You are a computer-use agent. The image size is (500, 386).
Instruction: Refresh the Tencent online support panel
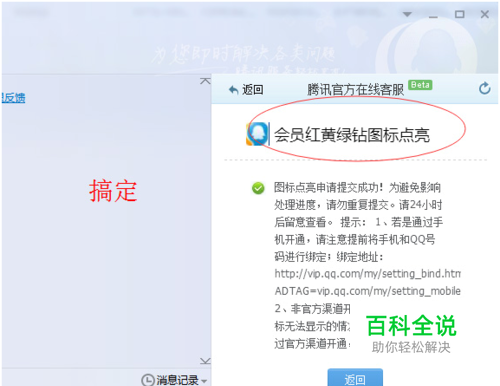484,88
